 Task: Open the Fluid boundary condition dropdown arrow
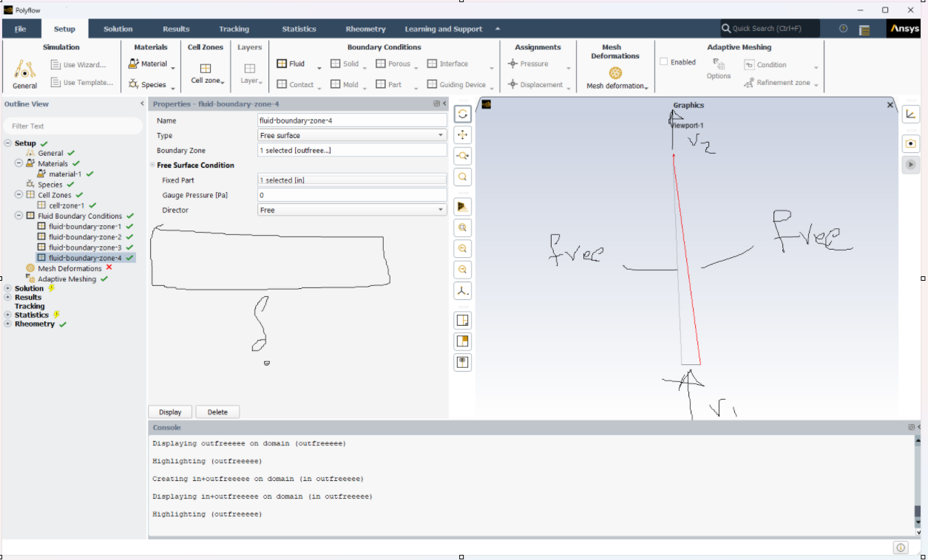point(319,68)
